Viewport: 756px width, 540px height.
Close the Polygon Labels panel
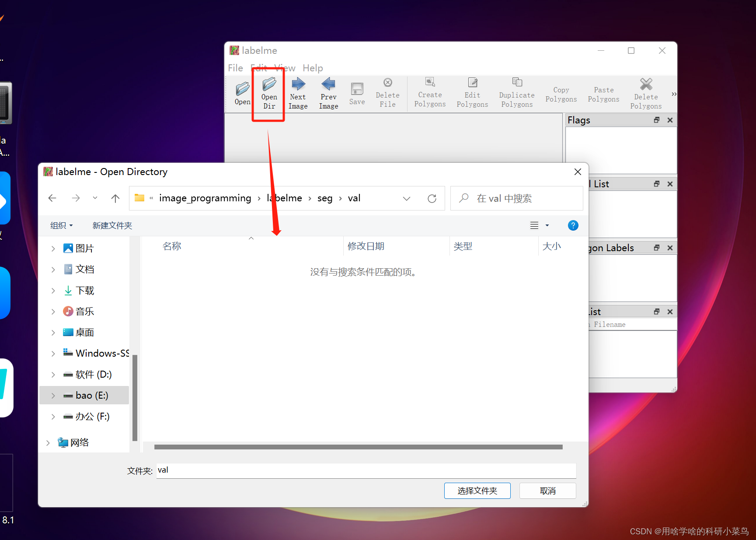[x=670, y=248]
